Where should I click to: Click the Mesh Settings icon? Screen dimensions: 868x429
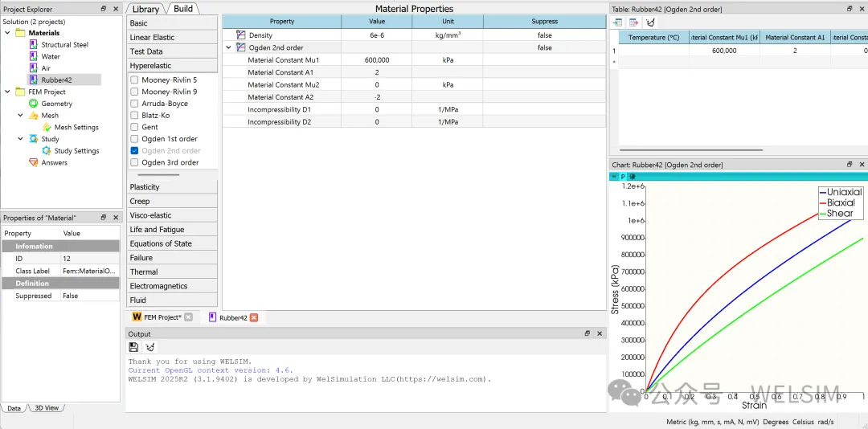(x=47, y=127)
